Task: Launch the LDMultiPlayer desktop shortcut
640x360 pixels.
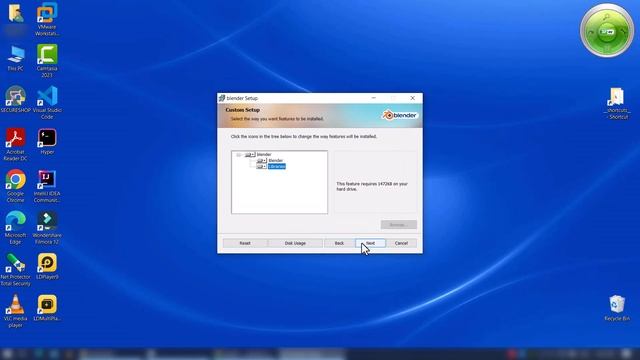Action: pyautogui.click(x=47, y=308)
